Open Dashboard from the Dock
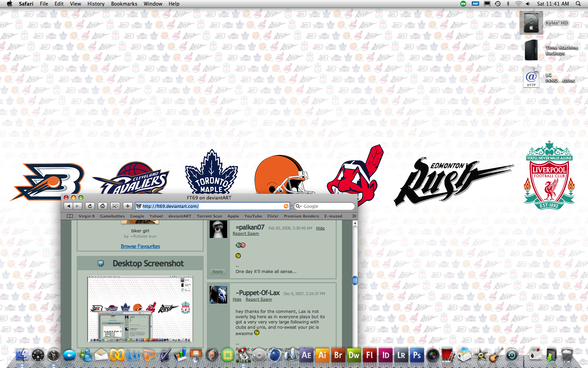This screenshot has width=588, height=368. 38,355
